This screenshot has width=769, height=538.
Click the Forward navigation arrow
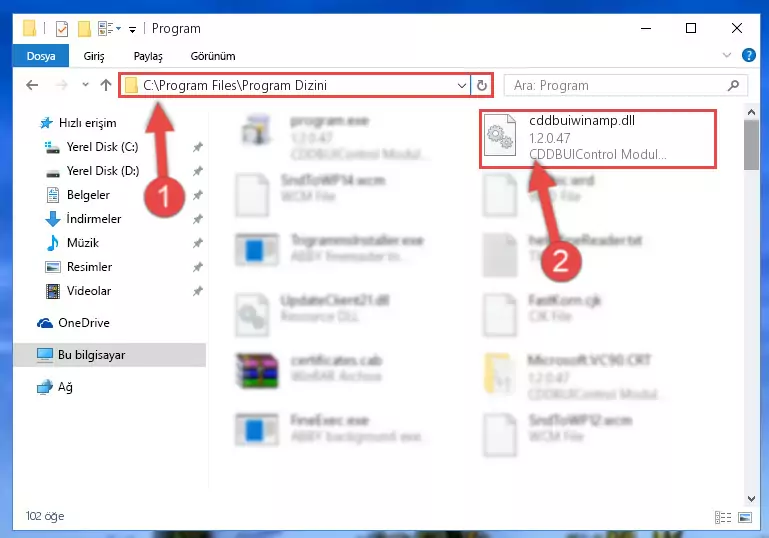pyautogui.click(x=61, y=85)
